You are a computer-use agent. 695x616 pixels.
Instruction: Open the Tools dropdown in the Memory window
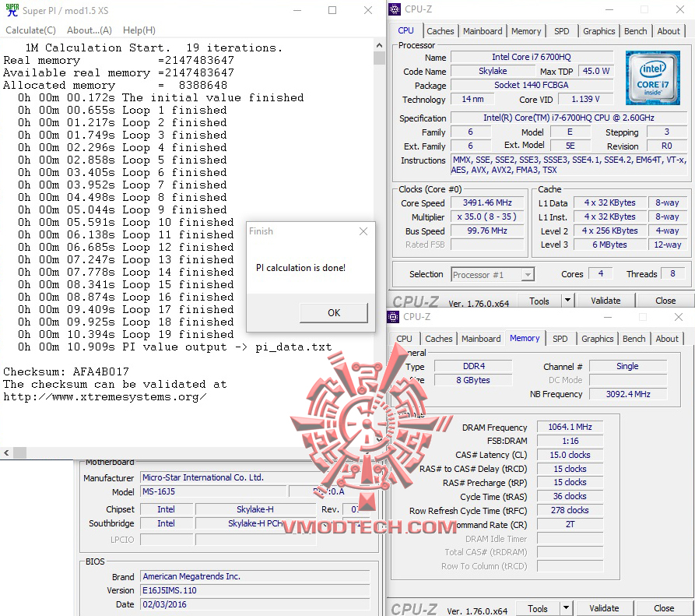click(x=543, y=608)
